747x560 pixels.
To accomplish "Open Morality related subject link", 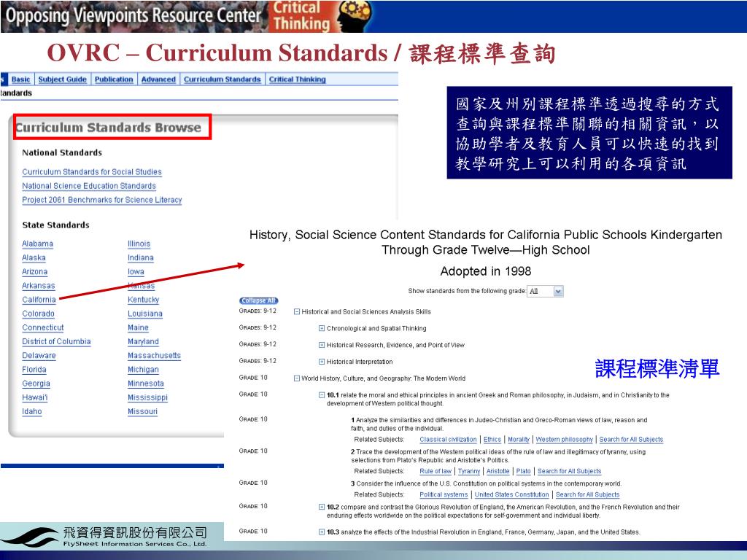I will (x=519, y=440).
